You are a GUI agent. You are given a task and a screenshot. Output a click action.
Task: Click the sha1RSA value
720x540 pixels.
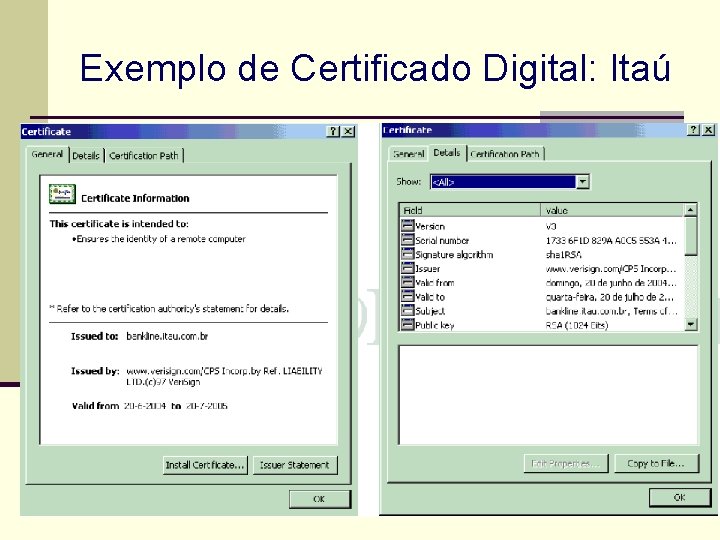563,254
